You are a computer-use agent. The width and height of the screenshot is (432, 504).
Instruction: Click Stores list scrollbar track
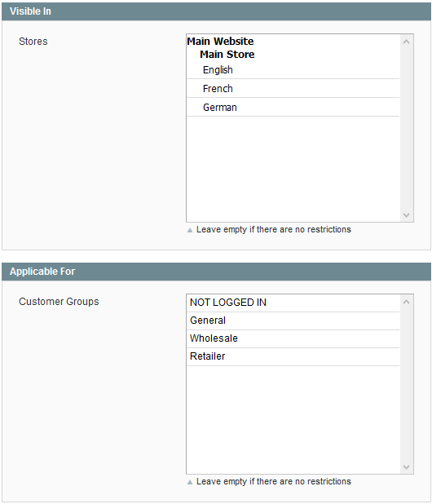[406, 129]
